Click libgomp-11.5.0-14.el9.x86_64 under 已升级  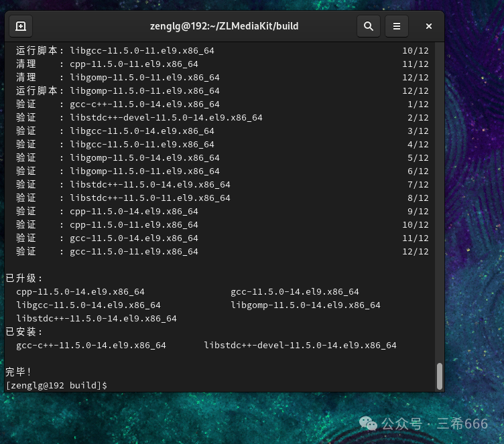point(306,305)
